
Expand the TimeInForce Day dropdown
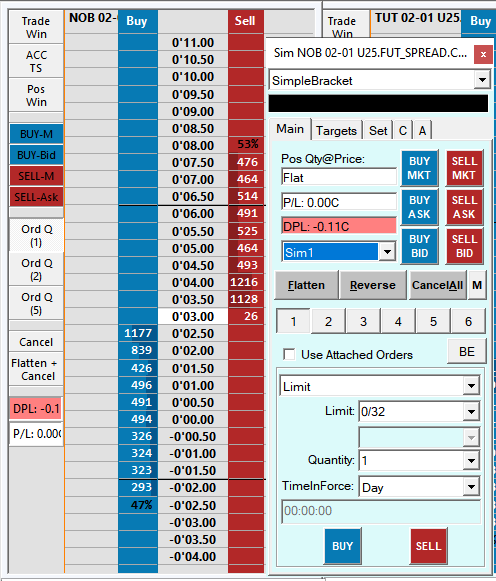471,487
